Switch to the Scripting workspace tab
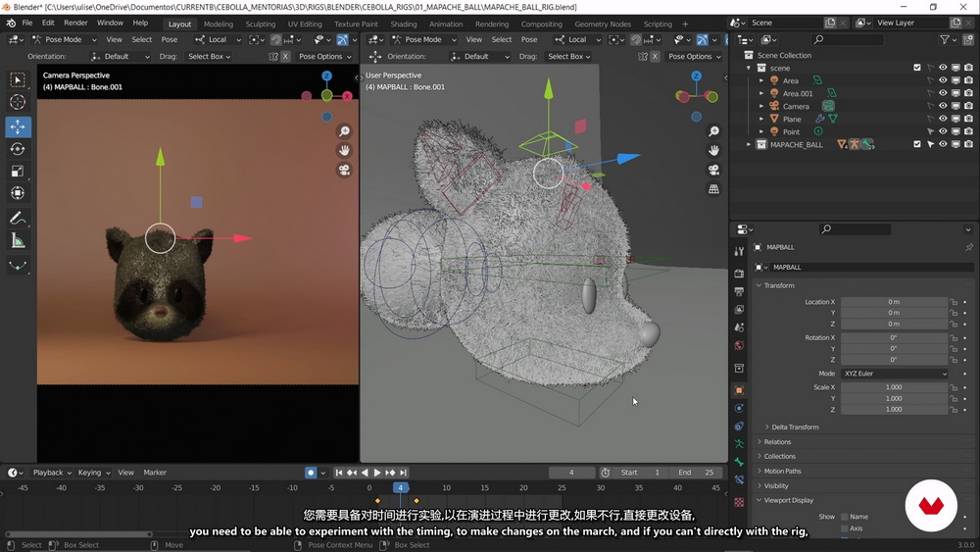The image size is (980, 552). pyautogui.click(x=658, y=24)
